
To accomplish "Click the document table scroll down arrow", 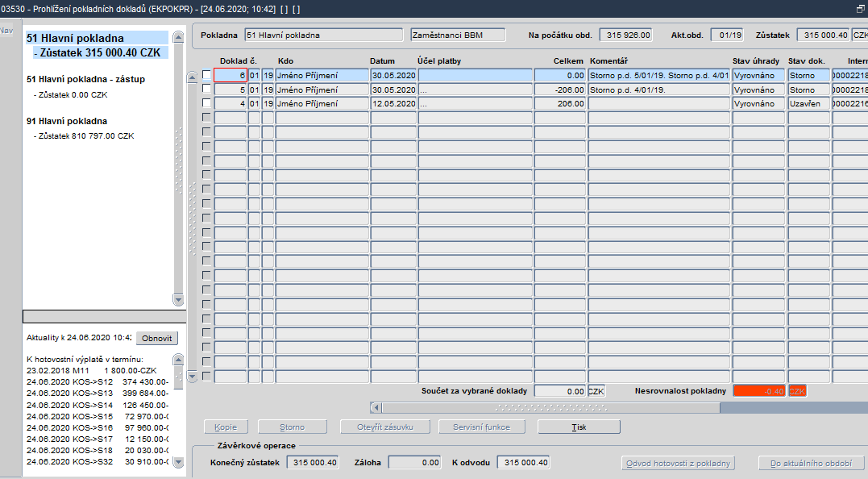I will click(192, 377).
